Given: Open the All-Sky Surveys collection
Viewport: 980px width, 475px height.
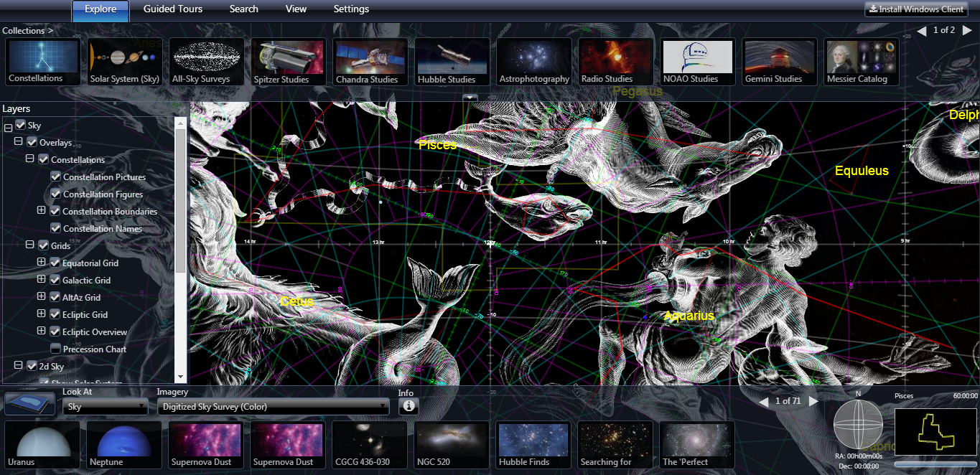Looking at the screenshot, I should click(207, 62).
